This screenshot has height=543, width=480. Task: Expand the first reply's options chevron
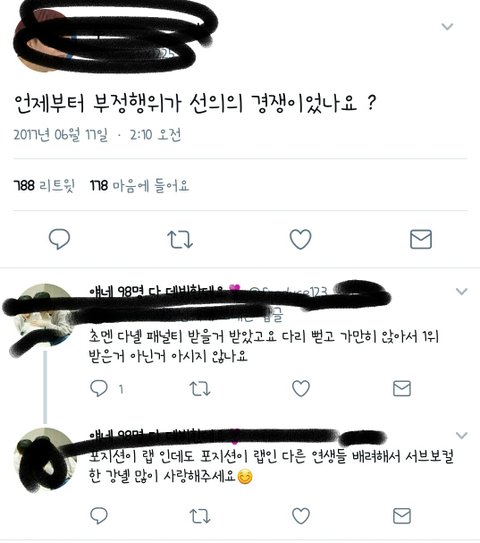[x=462, y=291]
